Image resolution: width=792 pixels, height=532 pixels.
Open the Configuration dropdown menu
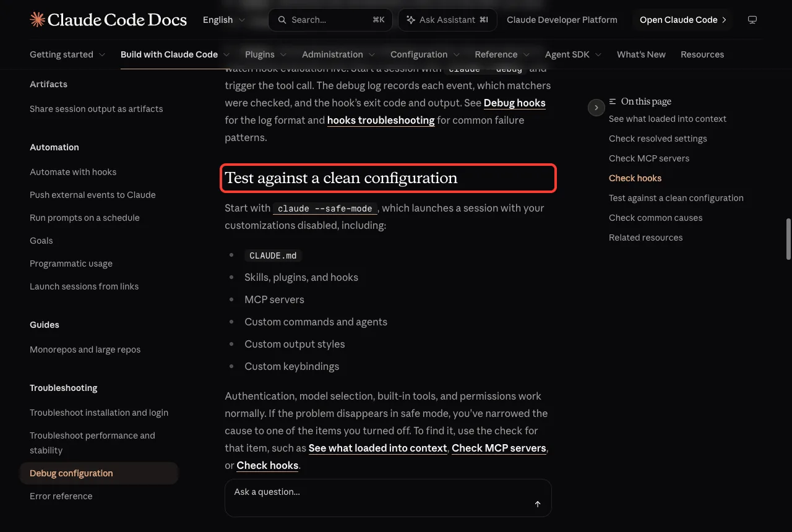tap(425, 54)
